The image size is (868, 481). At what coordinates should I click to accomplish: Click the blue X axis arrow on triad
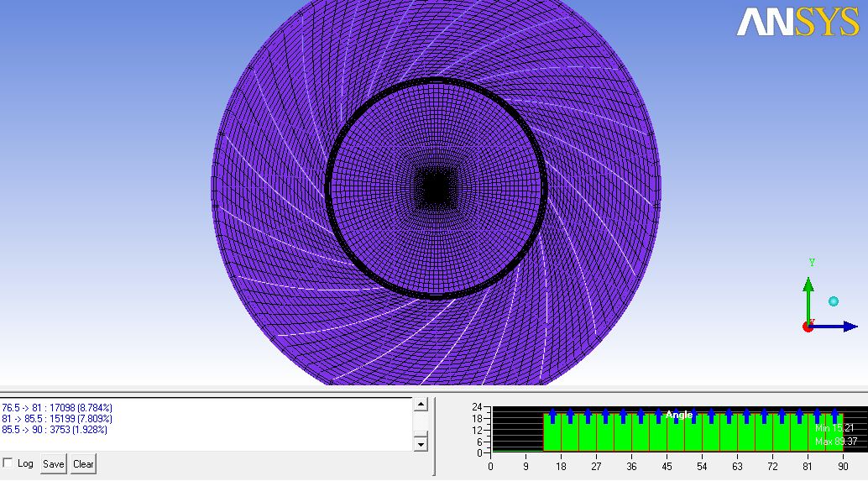click(x=839, y=326)
